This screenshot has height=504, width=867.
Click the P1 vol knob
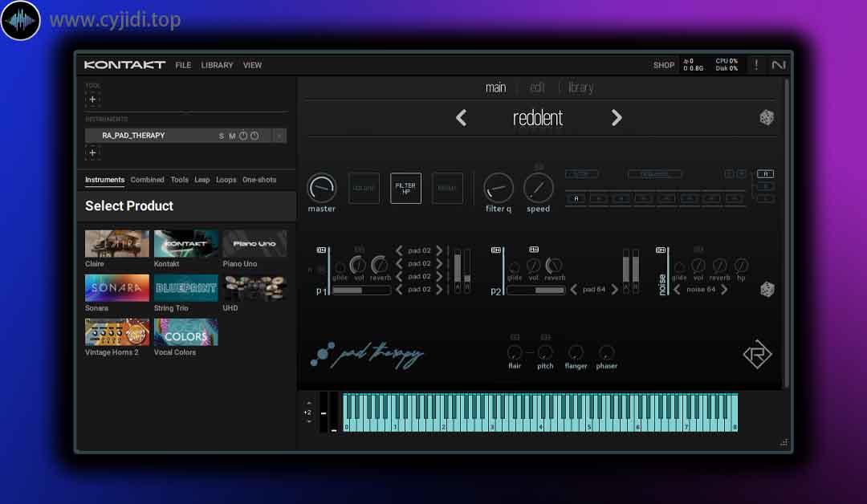click(x=358, y=265)
